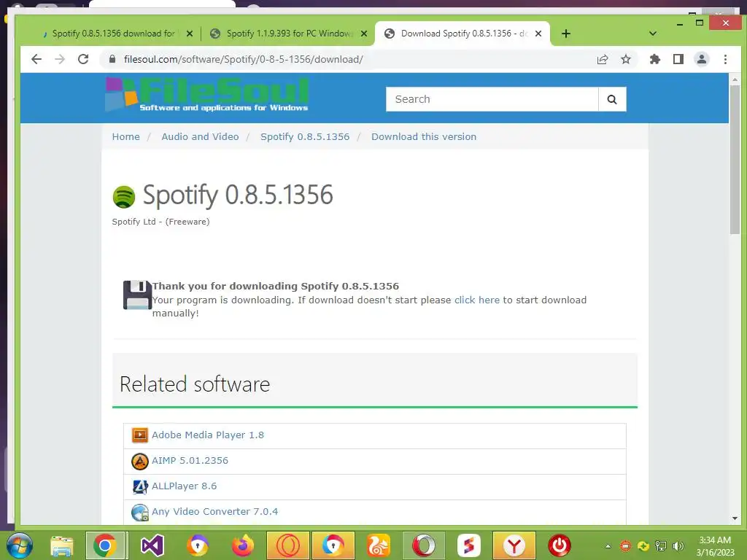The width and height of the screenshot is (747, 560).
Task: Open File Explorer from the taskbar
Action: pyautogui.click(x=62, y=545)
